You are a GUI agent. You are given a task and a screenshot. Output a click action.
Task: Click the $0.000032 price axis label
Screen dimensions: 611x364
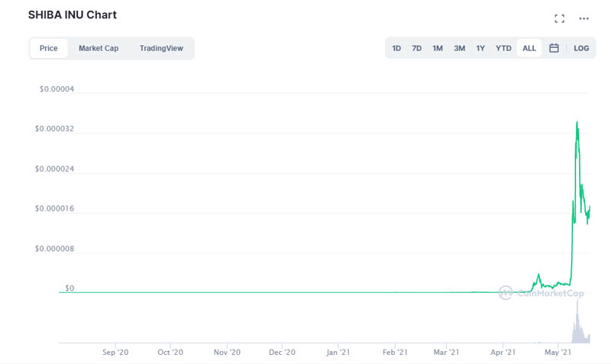tap(54, 129)
